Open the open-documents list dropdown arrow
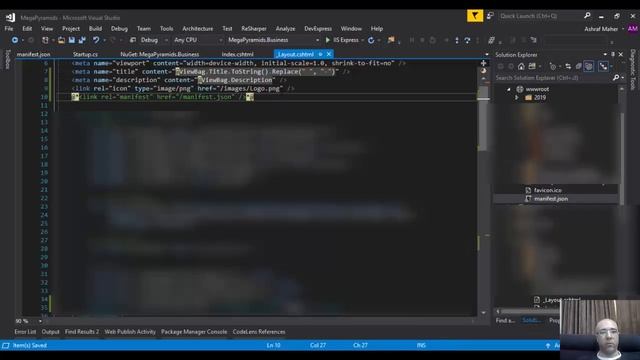Viewport: 640px width, 360px height. point(487,54)
